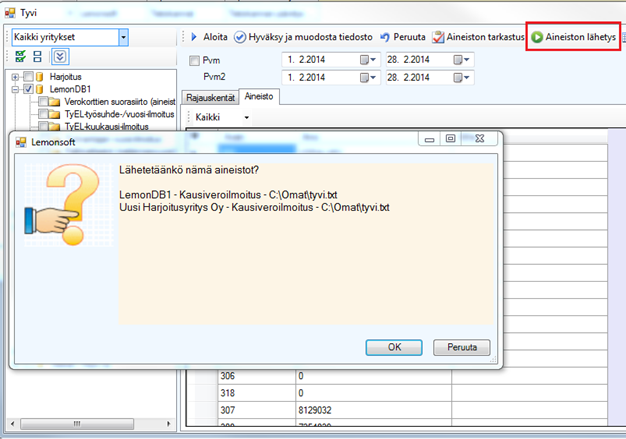Maximize the Lemonsoft dialog window
The height and width of the screenshot is (439, 626).
(450, 139)
